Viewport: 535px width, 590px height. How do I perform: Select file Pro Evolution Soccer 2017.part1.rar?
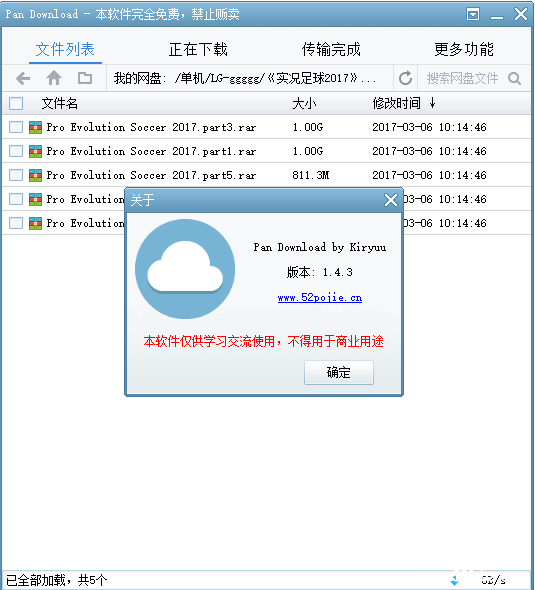point(151,151)
